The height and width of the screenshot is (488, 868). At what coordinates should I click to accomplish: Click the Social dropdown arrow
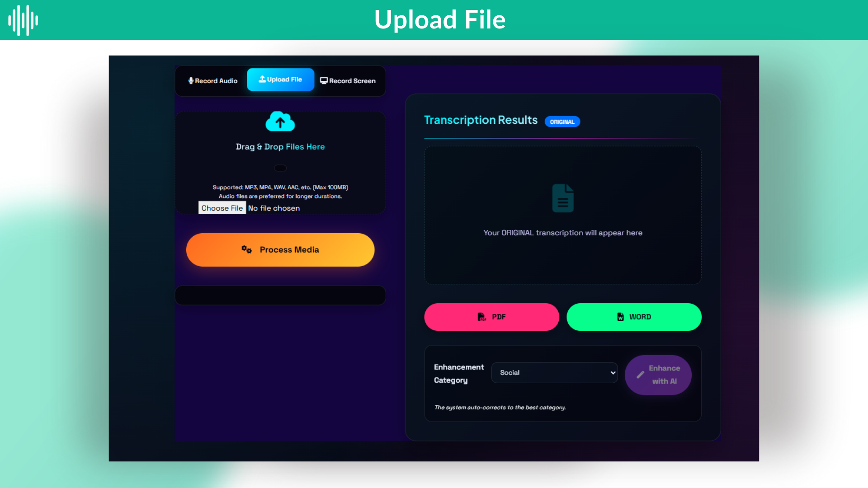(613, 373)
